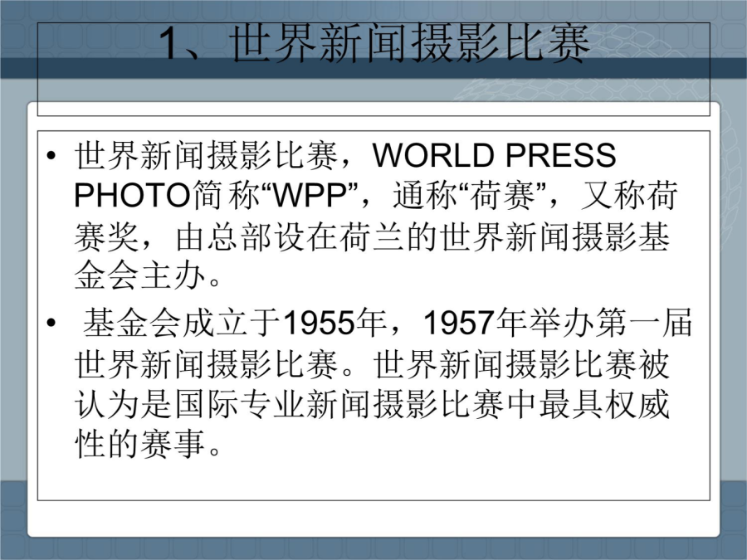Click the quoted term "荷赛"
Viewport: 747px width, 560px height.
click(x=502, y=196)
